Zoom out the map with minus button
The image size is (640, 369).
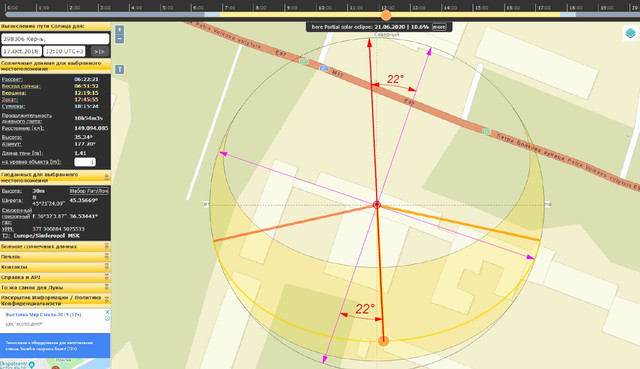(119, 39)
